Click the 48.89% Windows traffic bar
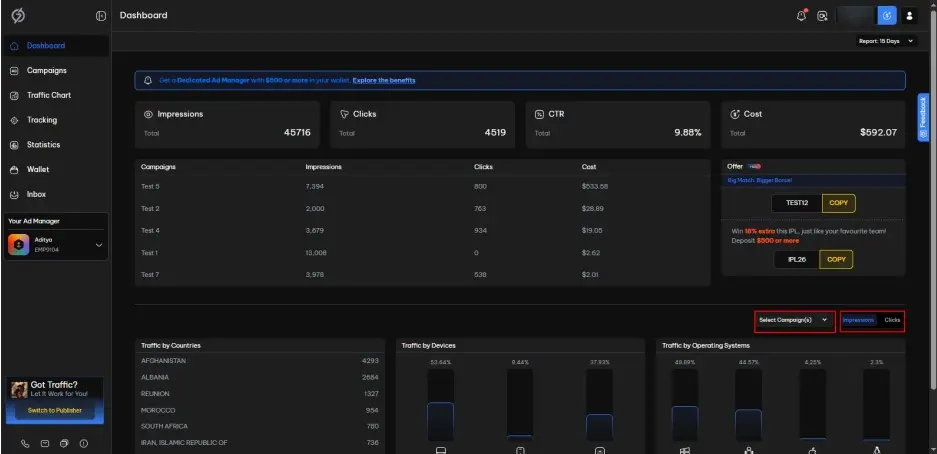Image resolution: width=937 pixels, height=454 pixels. point(685,423)
